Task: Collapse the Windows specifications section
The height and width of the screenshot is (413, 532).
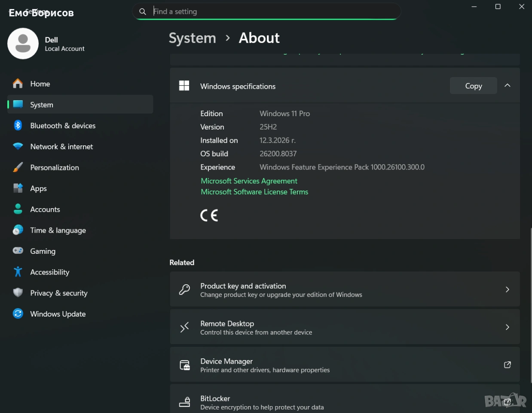Action: pos(507,86)
